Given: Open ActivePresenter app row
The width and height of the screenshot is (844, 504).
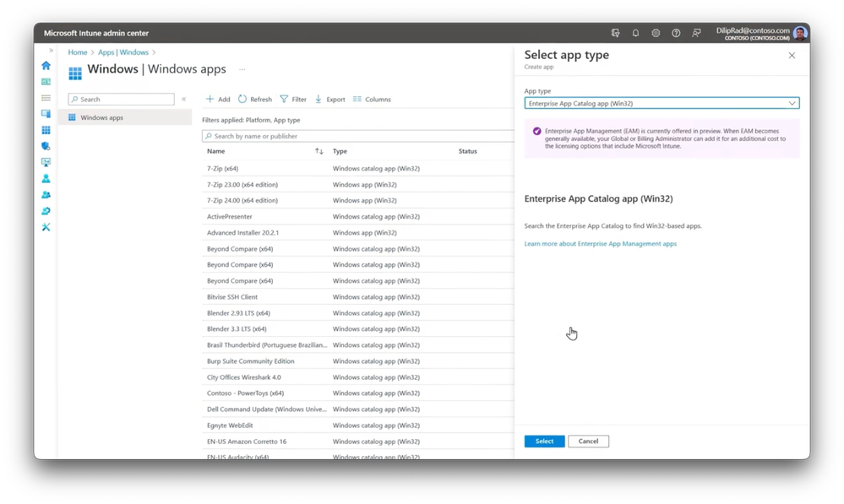Looking at the screenshot, I should click(x=229, y=216).
